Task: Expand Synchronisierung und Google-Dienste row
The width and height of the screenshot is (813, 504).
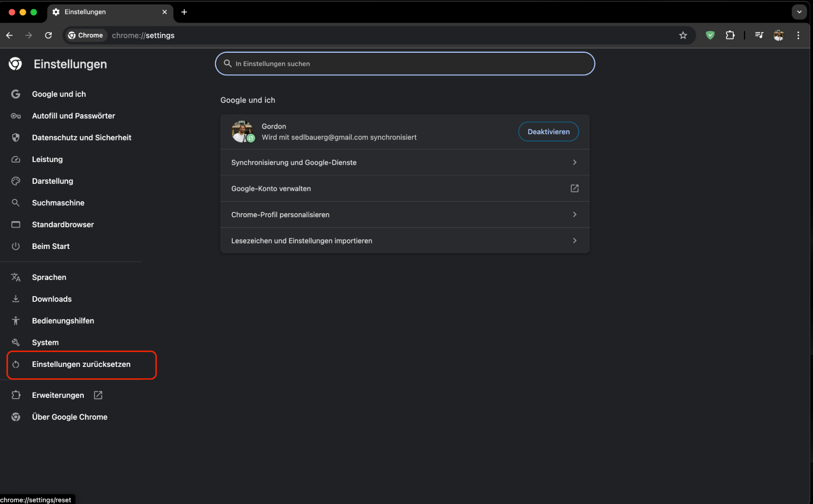Action: click(404, 162)
